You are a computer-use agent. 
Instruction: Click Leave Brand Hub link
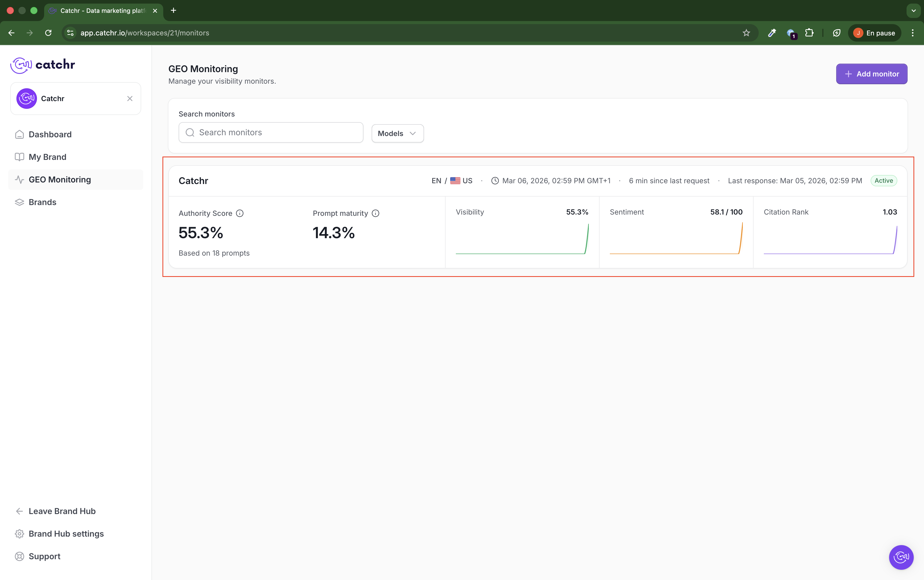62,511
